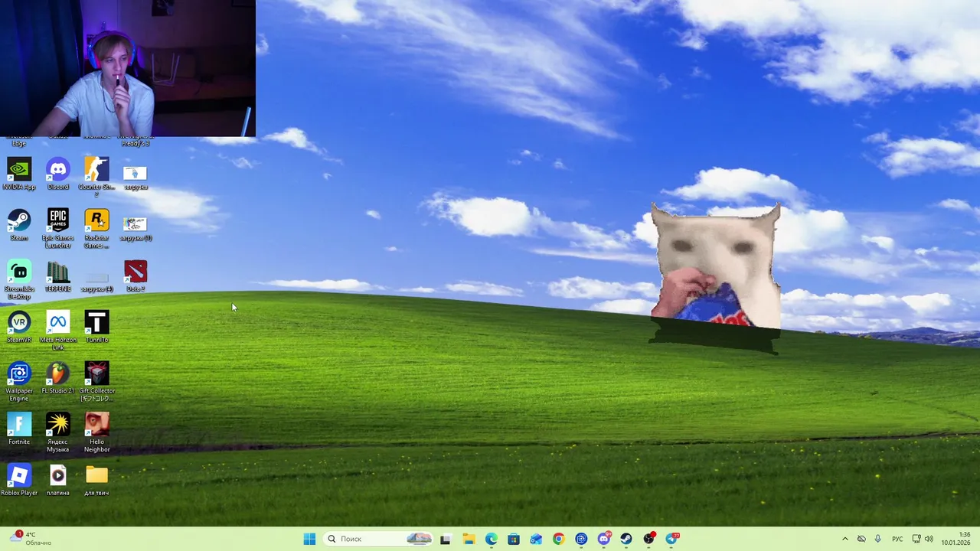This screenshot has height=551, width=980.
Task: Select the для твич folder
Action: point(96,481)
